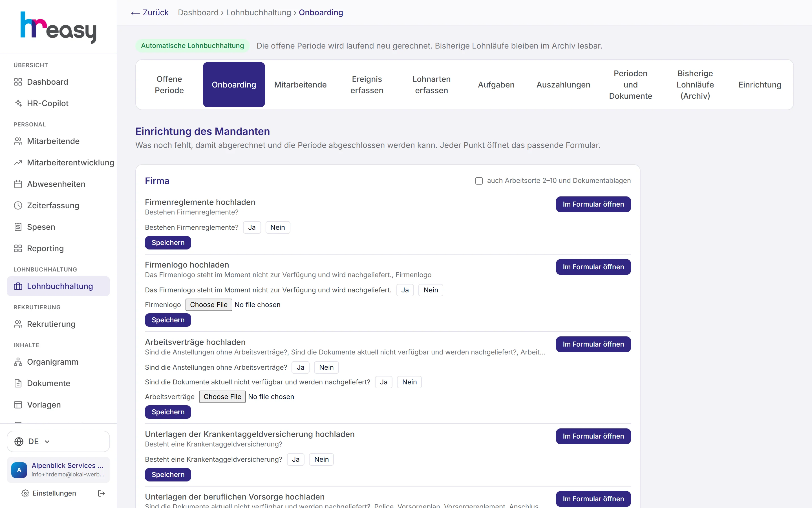Click the HR-Copilot sparkle icon
The height and width of the screenshot is (508, 812).
(x=18, y=103)
